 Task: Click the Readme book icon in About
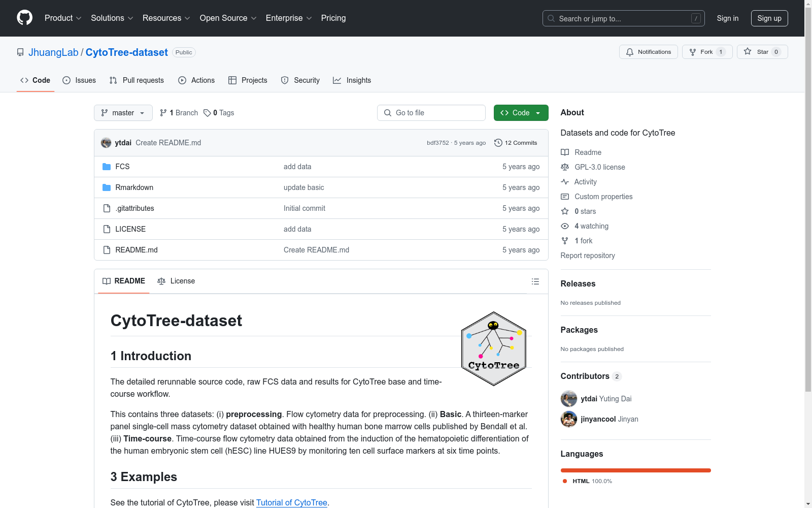565,152
